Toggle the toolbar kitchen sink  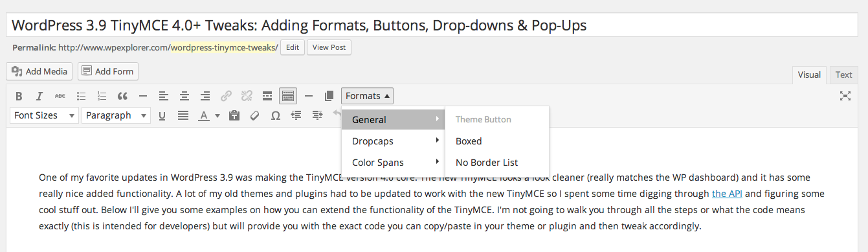[x=288, y=96]
